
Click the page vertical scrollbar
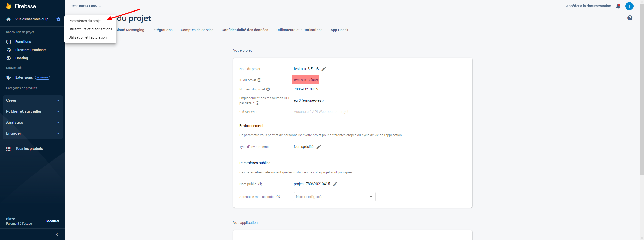pyautogui.click(x=642, y=89)
